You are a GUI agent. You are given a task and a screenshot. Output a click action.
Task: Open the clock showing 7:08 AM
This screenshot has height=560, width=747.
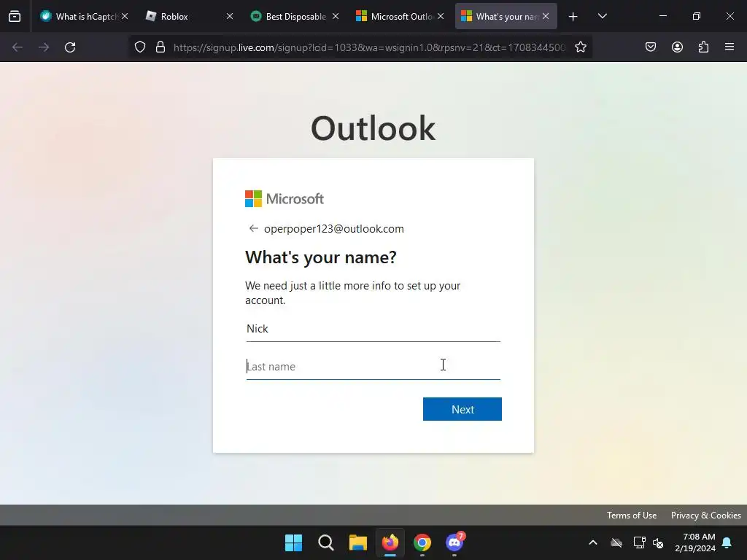pyautogui.click(x=694, y=542)
